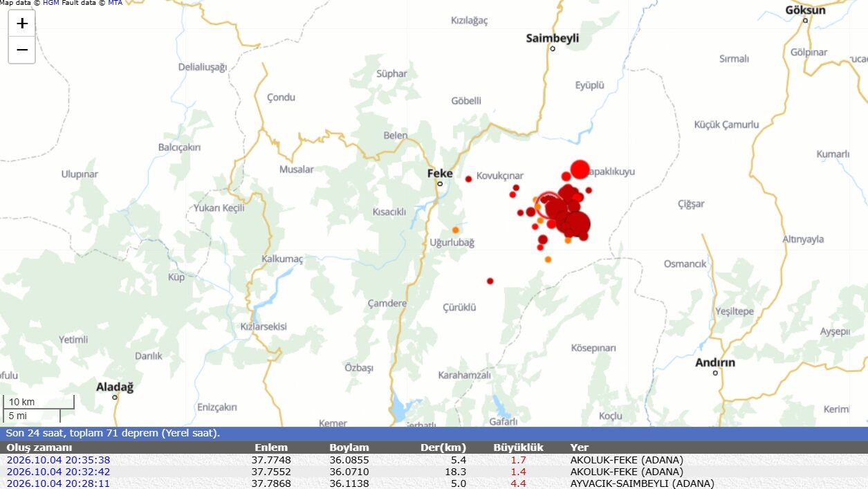Click the Osmancık place label

(685, 264)
